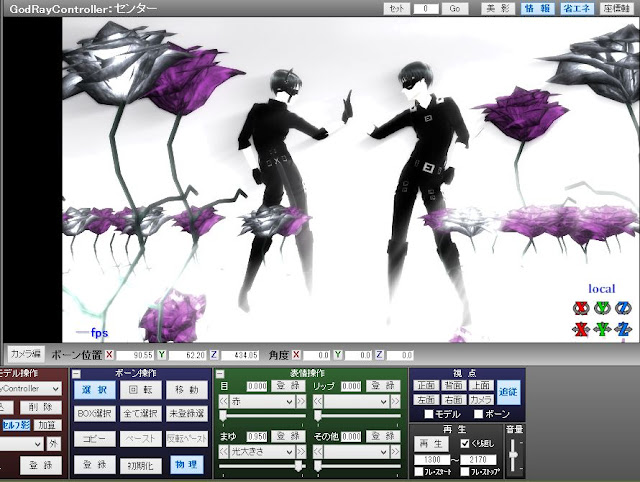
Task: Click the red X rotation gizmo icon
Action: point(581,308)
